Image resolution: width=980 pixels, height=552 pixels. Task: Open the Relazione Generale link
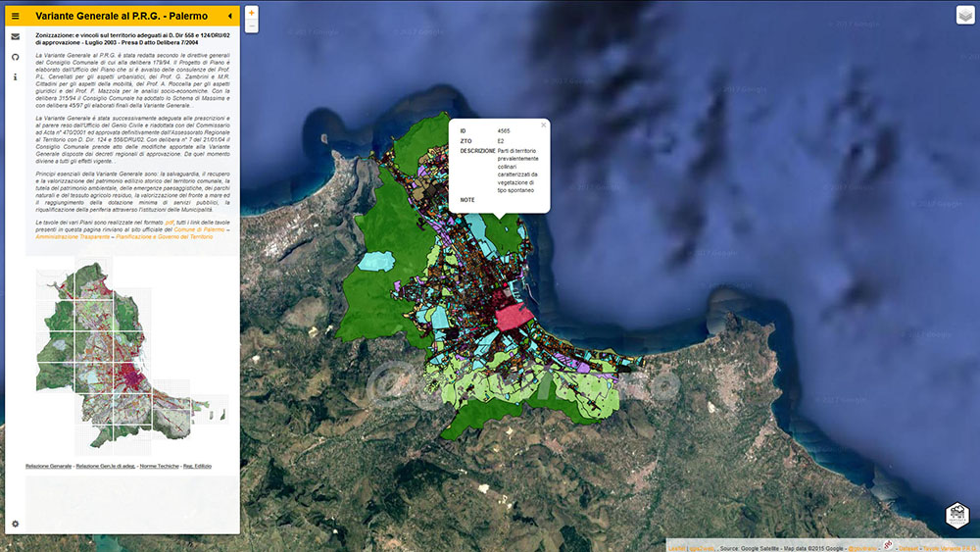pos(48,466)
